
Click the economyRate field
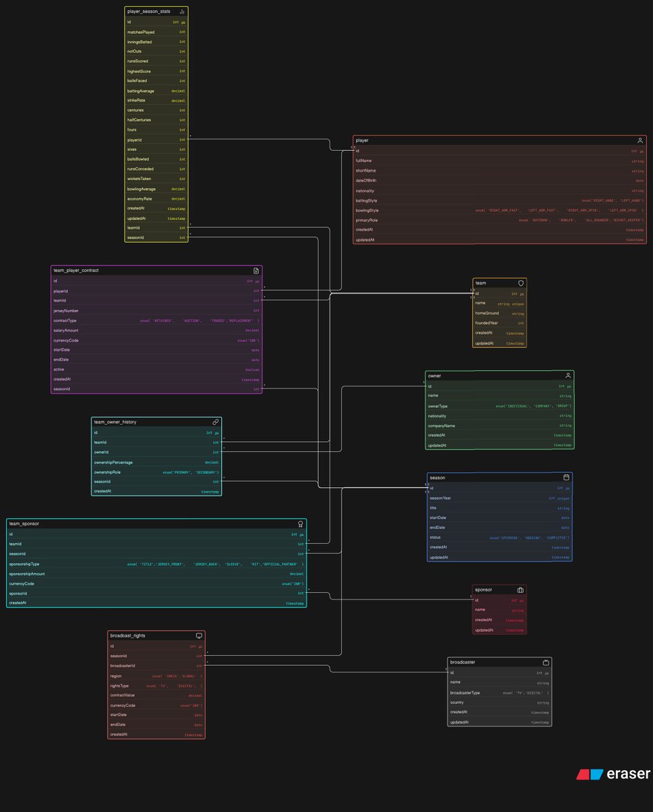click(156, 198)
